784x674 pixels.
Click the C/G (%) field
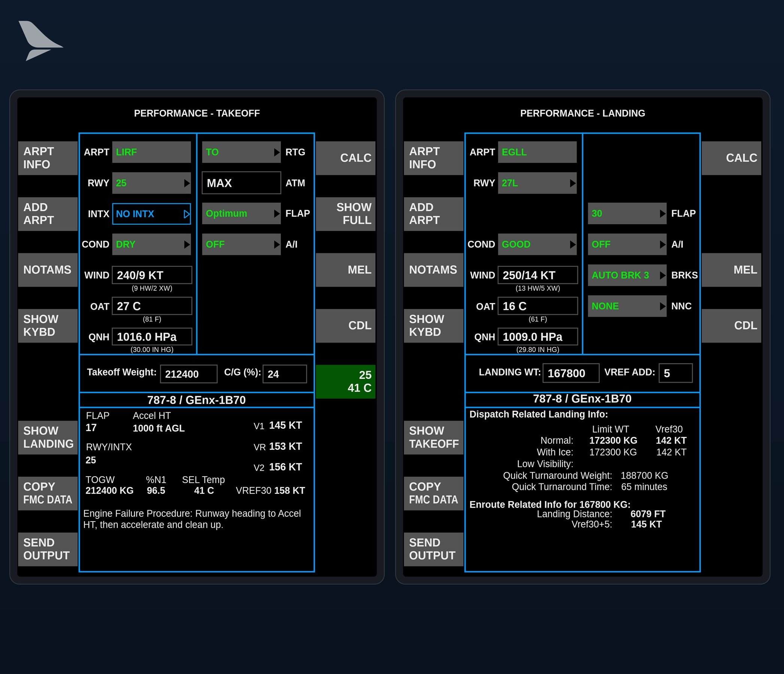(x=285, y=374)
